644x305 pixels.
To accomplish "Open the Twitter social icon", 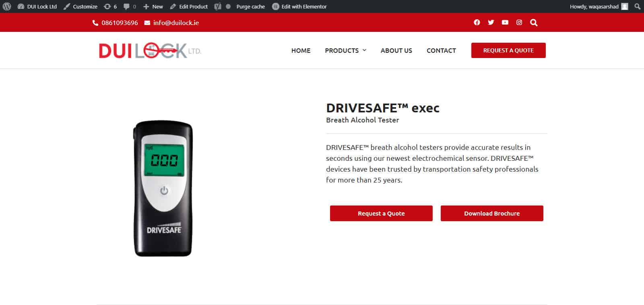I will point(491,23).
